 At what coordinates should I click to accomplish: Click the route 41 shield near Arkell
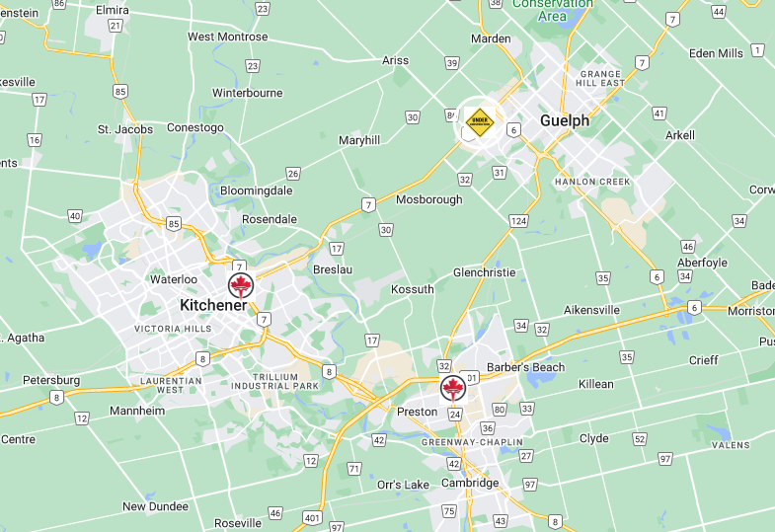click(x=659, y=114)
